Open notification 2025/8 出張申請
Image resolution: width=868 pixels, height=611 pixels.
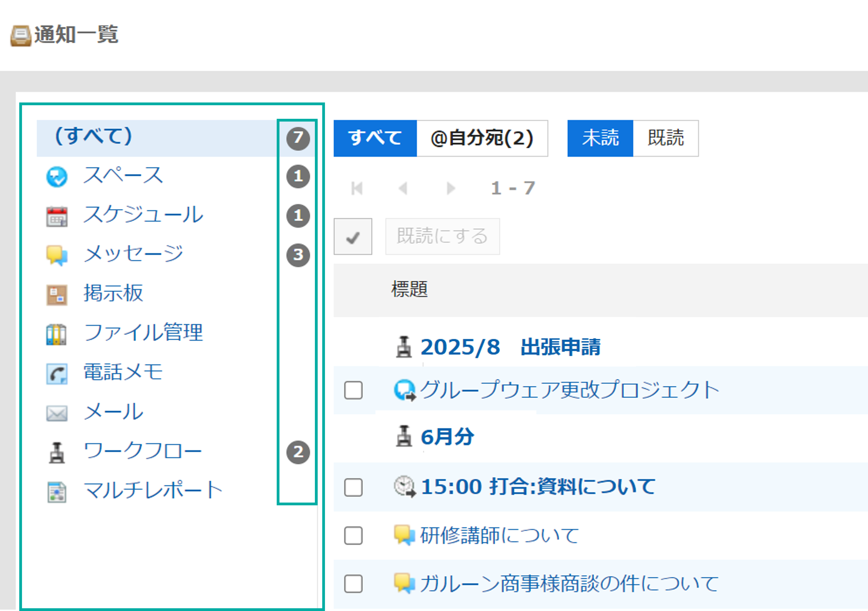(x=510, y=347)
